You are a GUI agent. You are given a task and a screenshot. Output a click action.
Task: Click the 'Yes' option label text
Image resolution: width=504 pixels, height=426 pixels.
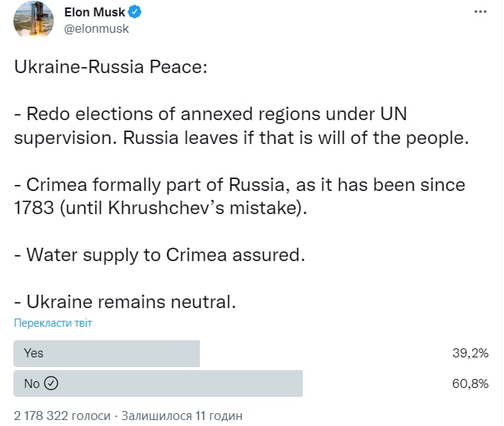tap(34, 354)
